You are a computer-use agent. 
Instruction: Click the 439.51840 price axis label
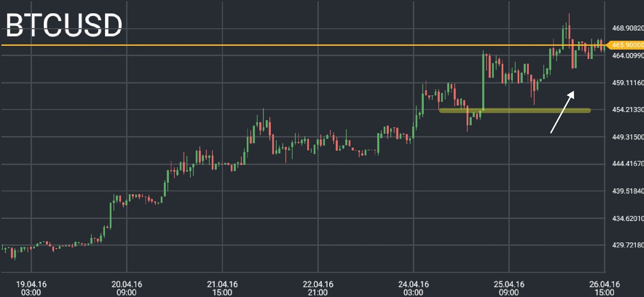(628, 191)
